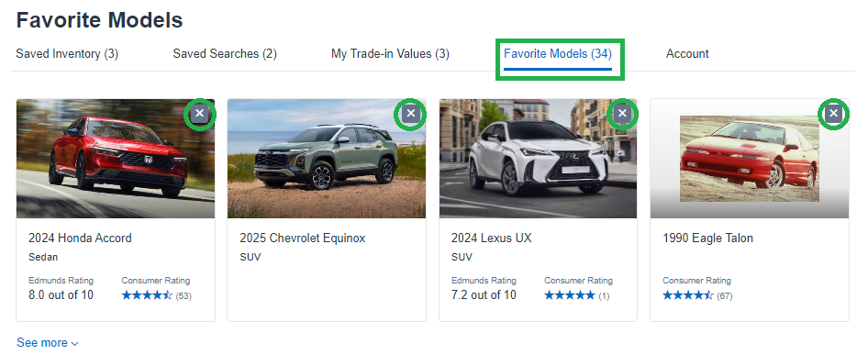868x355 pixels.
Task: Switch to Saved Searches (2) tab
Action: [x=225, y=54]
